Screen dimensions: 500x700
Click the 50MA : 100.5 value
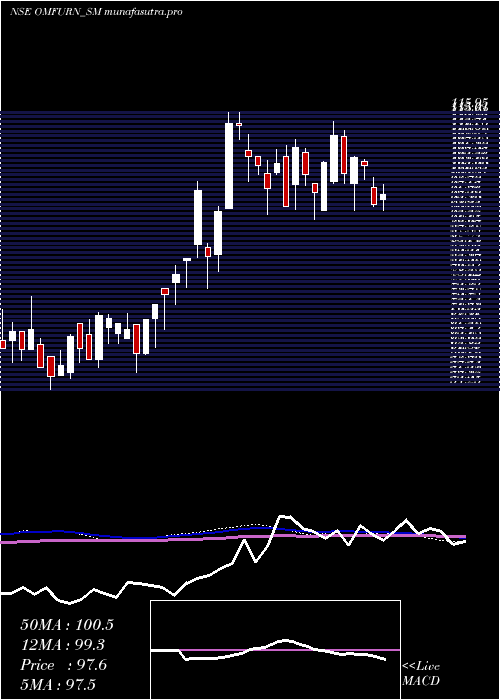(67, 625)
